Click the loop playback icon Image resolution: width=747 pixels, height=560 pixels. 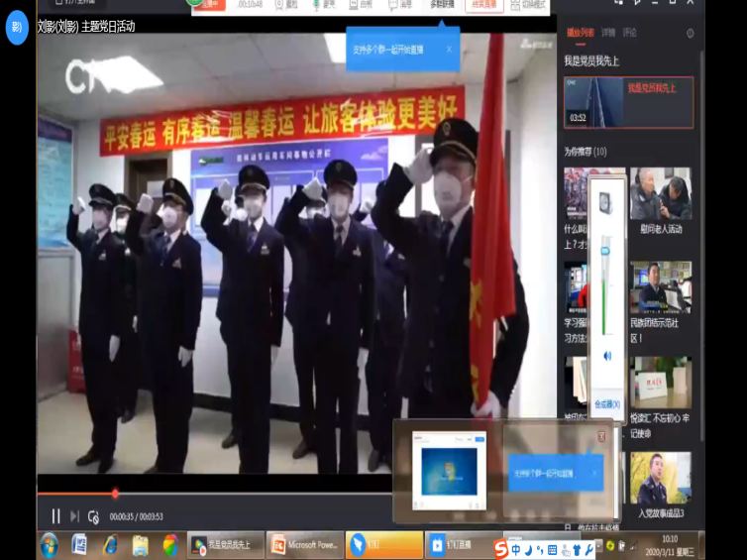pyautogui.click(x=93, y=516)
